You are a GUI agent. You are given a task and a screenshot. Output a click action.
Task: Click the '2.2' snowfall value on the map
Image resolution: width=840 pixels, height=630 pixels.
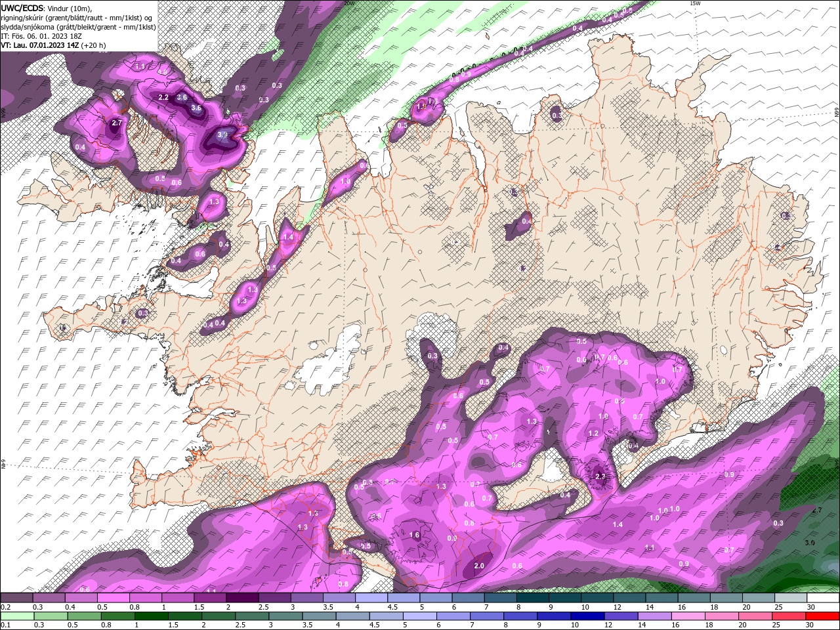coord(164,97)
